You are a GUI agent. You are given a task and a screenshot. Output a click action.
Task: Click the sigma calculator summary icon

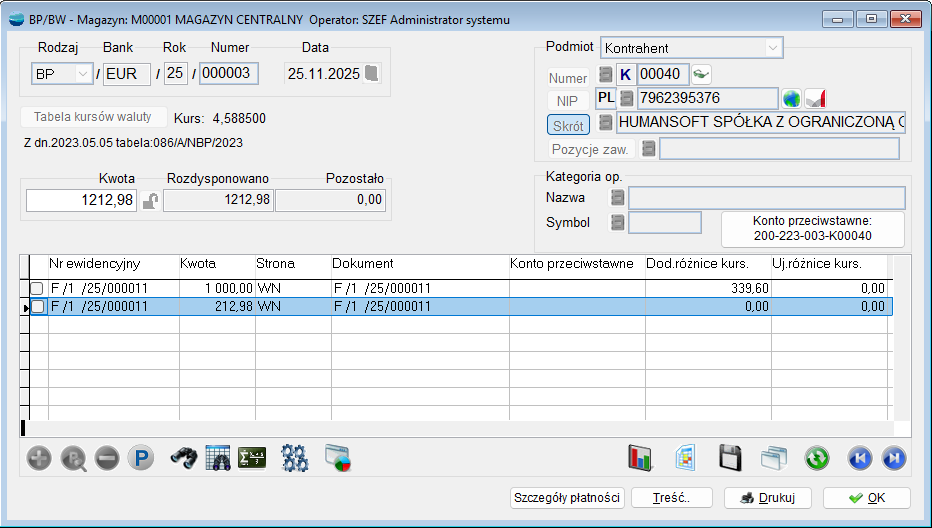pos(251,458)
